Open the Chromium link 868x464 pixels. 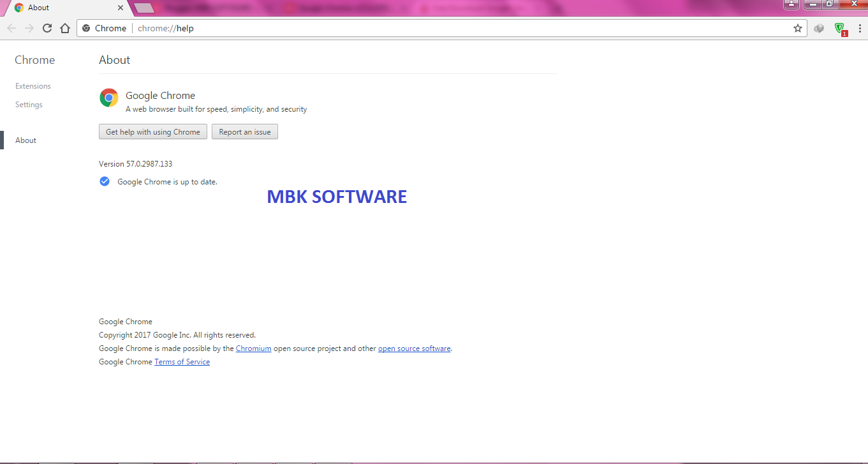pos(254,348)
